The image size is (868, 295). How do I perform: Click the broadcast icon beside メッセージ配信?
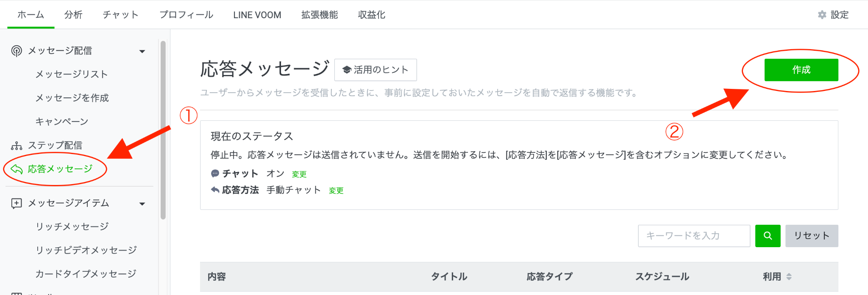[17, 51]
